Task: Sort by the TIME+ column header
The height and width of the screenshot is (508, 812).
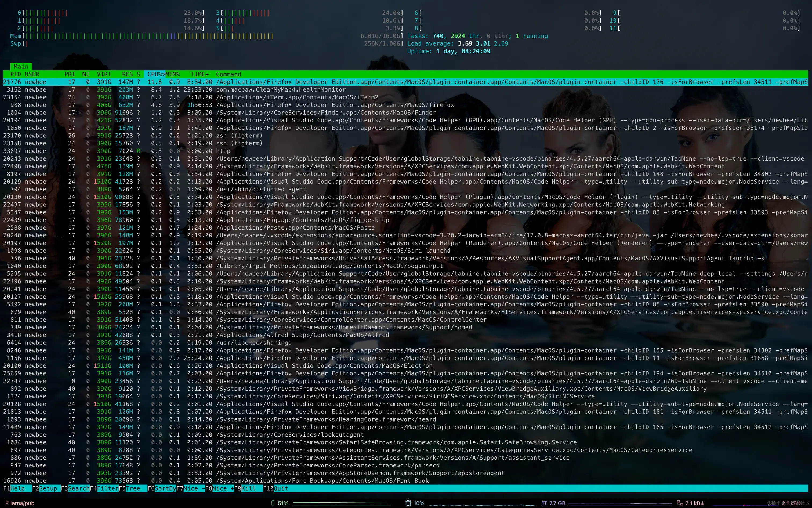Action: coord(200,74)
